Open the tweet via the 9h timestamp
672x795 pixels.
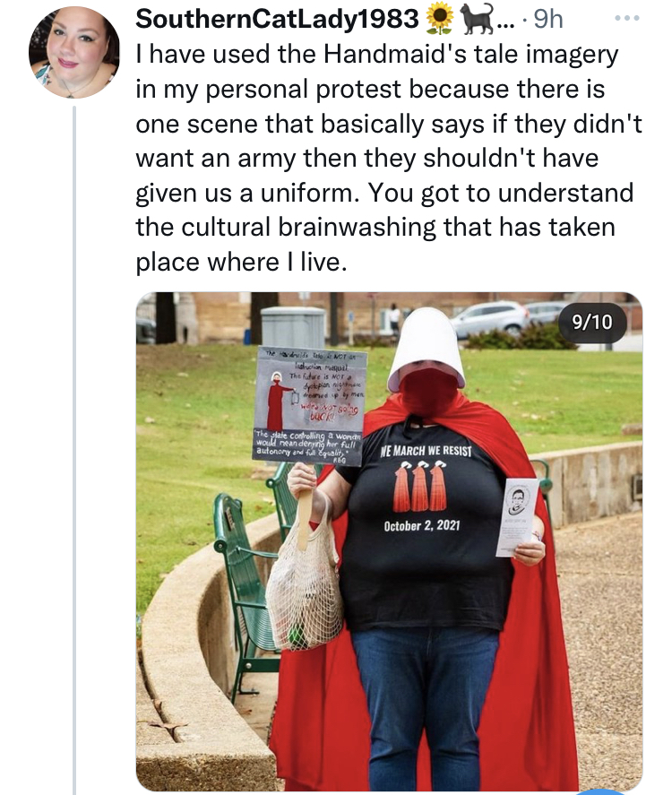click(x=548, y=19)
